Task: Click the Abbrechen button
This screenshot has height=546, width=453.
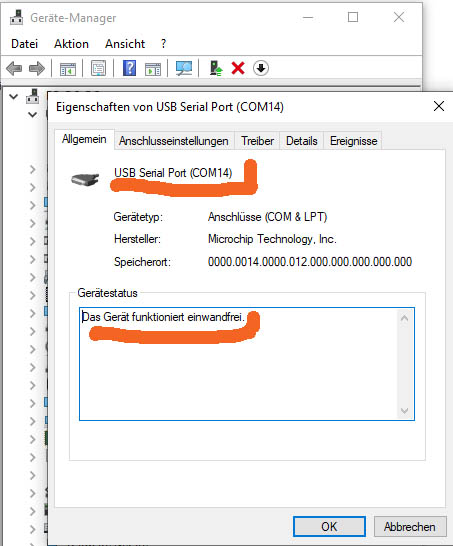Action: point(410,526)
